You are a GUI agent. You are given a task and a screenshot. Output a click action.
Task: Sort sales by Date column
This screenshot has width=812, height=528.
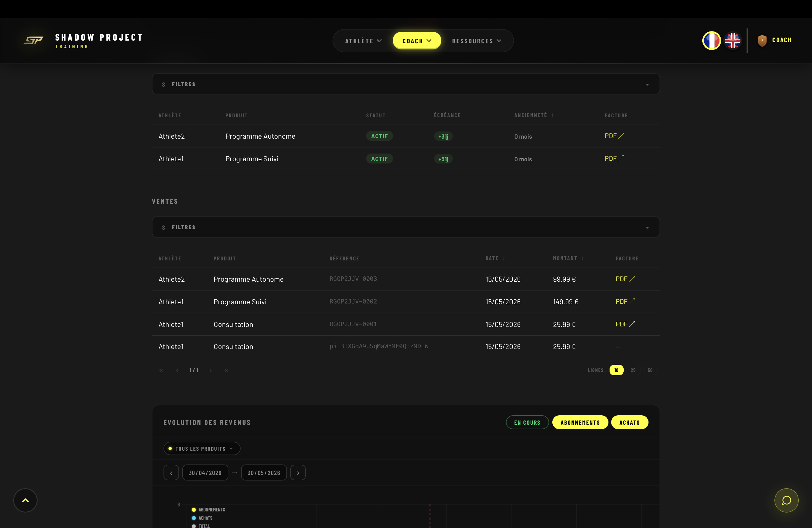[495, 258]
